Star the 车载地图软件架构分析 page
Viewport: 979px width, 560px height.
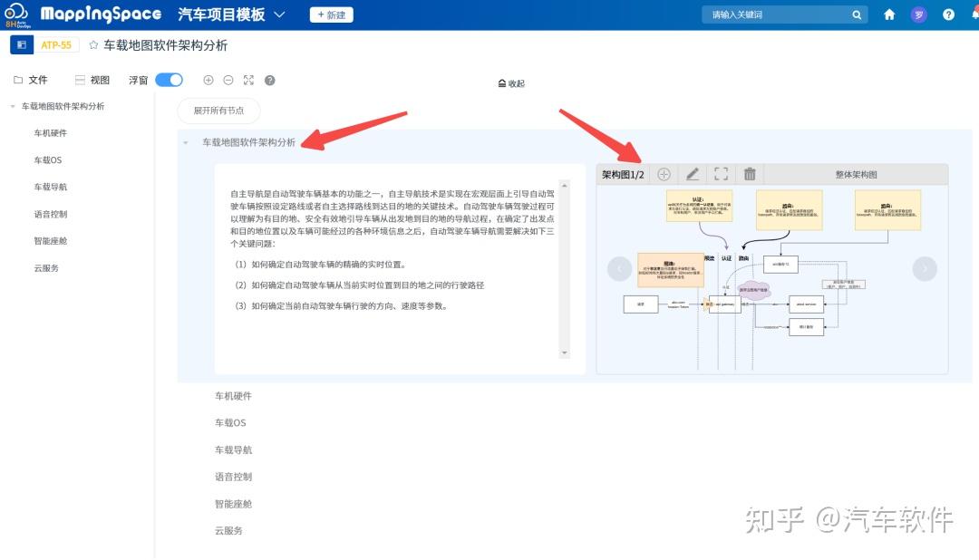pos(93,45)
